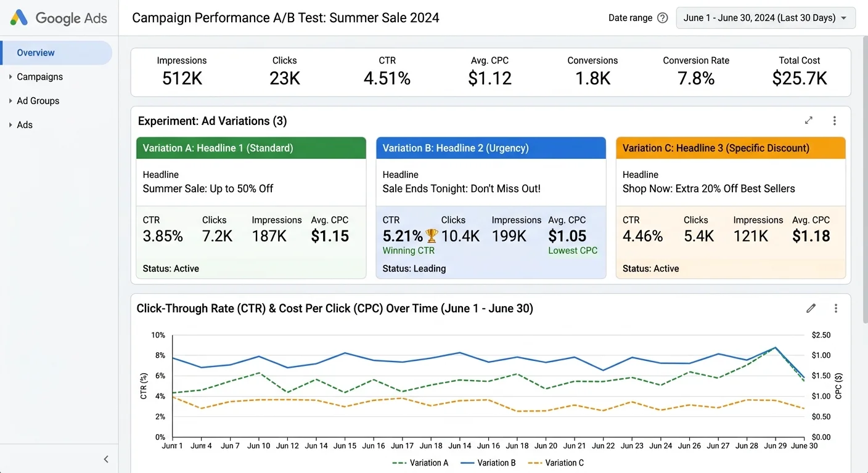Click the winning CTR trophy icon
Screen dimensions: 868x473
tap(432, 236)
